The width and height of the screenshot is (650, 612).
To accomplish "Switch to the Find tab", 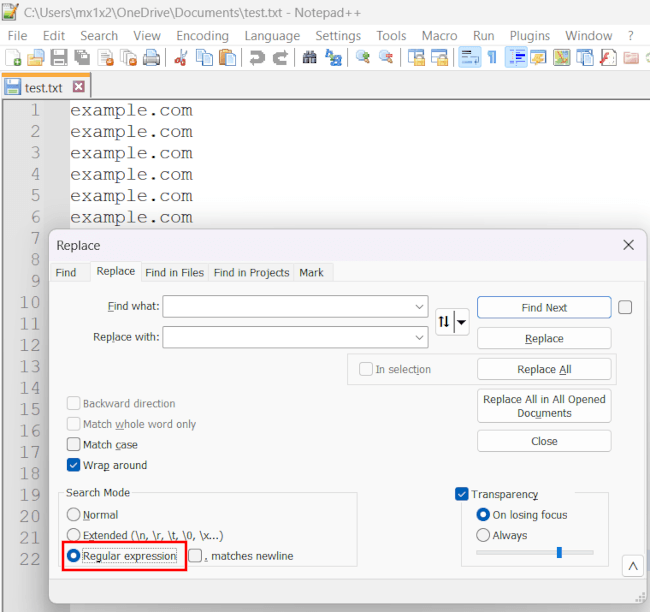I will click(66, 272).
